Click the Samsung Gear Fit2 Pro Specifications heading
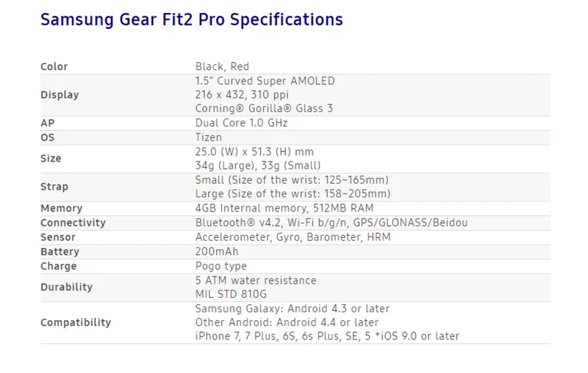This screenshot has height=373, width=588. 191,19
